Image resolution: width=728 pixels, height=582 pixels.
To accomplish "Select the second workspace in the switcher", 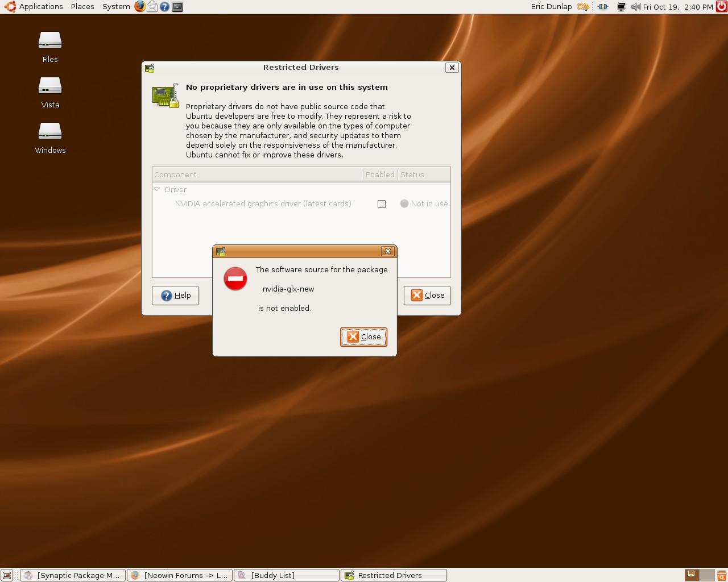I will [707, 575].
